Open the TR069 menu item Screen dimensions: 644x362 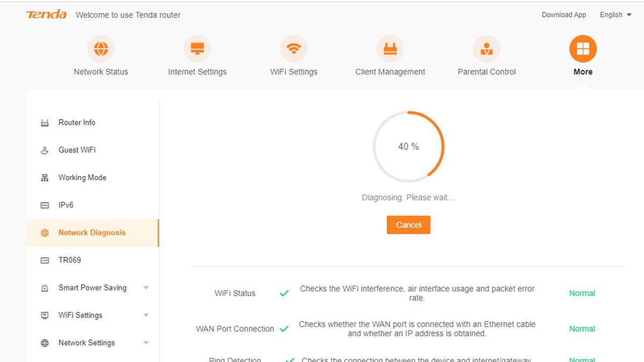70,260
